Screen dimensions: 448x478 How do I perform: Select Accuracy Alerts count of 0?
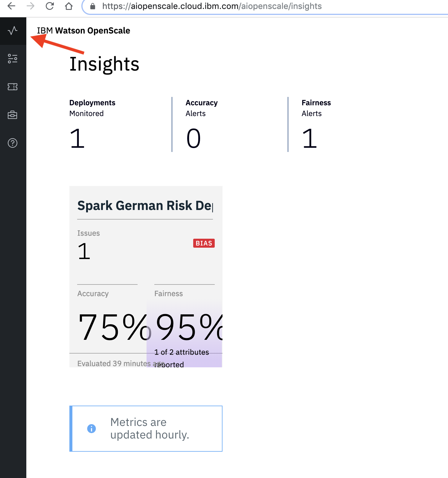pyautogui.click(x=193, y=138)
